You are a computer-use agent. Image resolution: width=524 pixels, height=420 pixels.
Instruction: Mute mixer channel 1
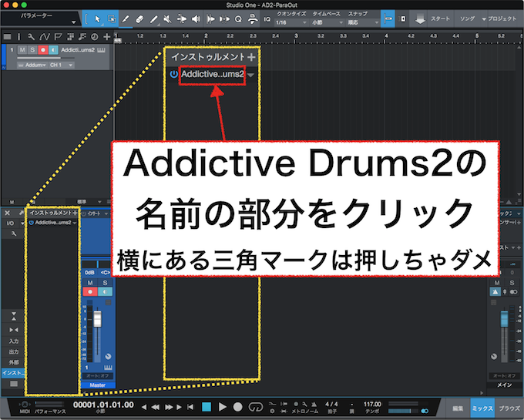[x=90, y=283]
